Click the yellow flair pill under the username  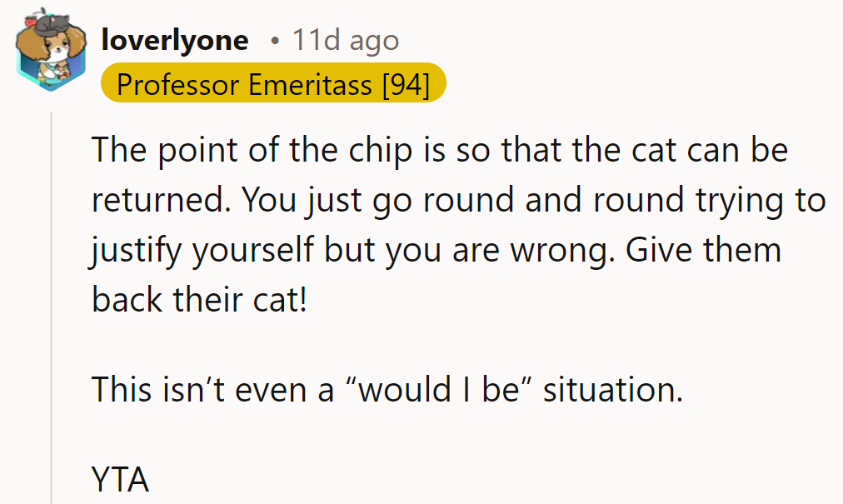tap(273, 82)
